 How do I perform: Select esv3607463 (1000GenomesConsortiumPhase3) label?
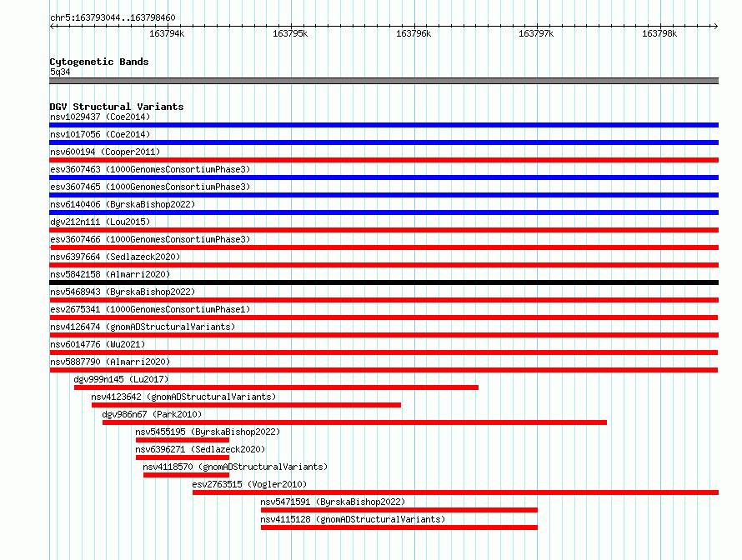(150, 169)
